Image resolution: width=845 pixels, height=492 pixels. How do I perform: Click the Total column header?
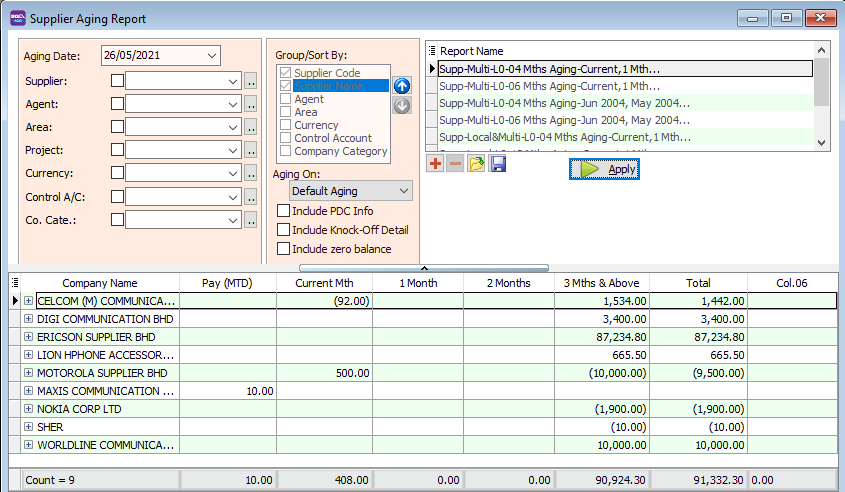tap(698, 283)
